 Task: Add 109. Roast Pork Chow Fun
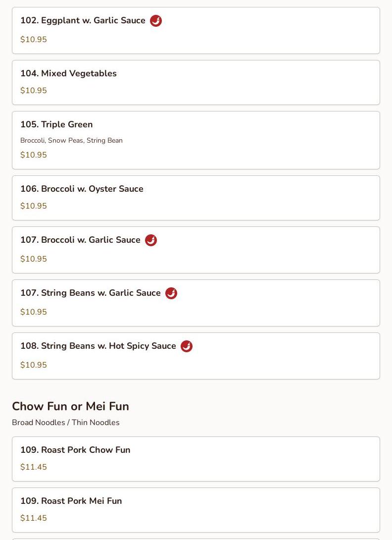coord(75,450)
